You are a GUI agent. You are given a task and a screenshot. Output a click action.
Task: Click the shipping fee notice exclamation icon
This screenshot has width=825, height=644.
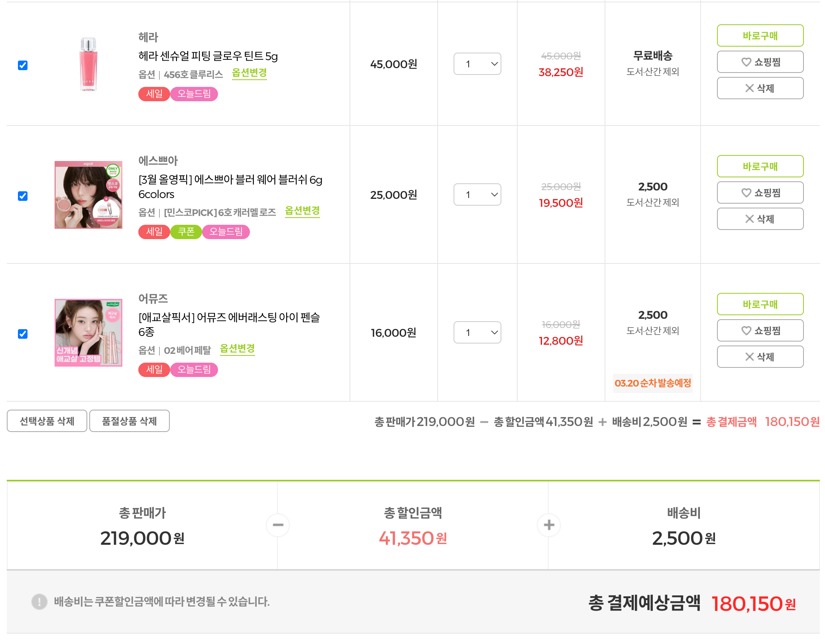pyautogui.click(x=39, y=602)
